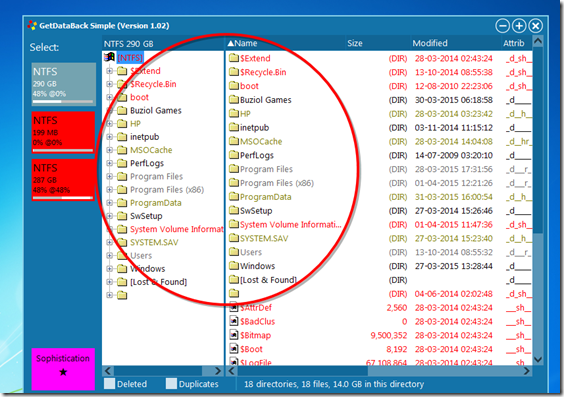Expand the $Extend tree node
564x397 pixels.
(x=109, y=71)
